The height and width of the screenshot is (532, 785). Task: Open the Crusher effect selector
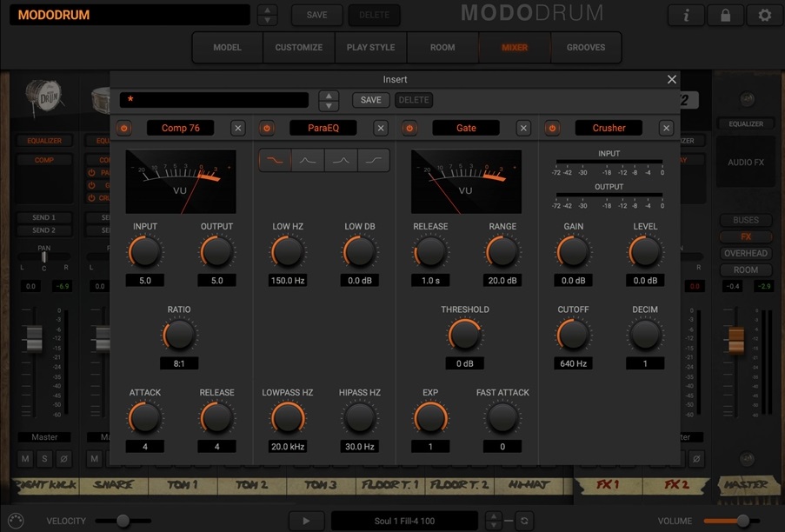coord(609,128)
